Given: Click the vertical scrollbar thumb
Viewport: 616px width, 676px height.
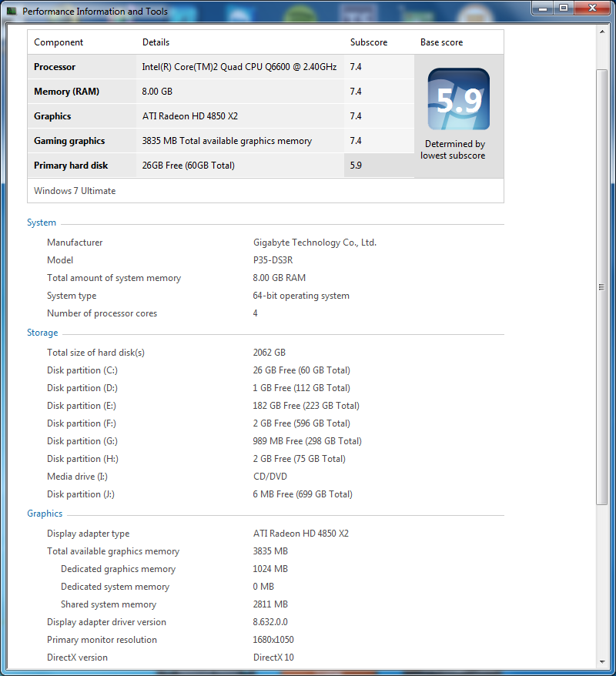Looking at the screenshot, I should pos(602,286).
